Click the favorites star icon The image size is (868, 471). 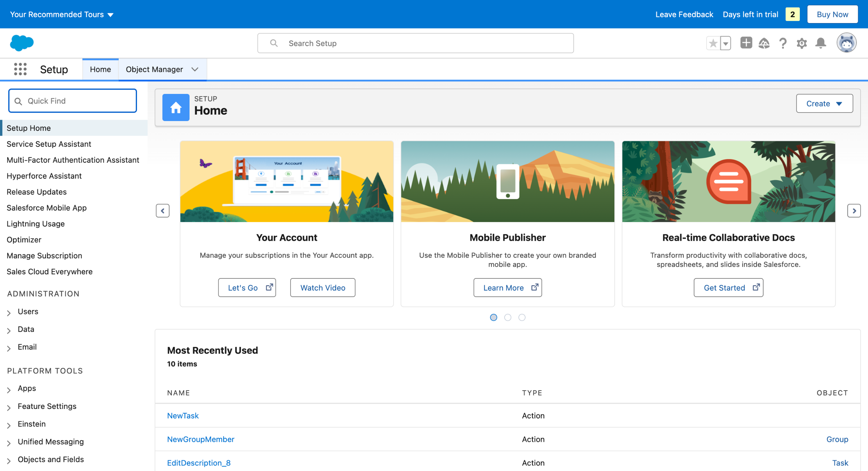point(713,43)
